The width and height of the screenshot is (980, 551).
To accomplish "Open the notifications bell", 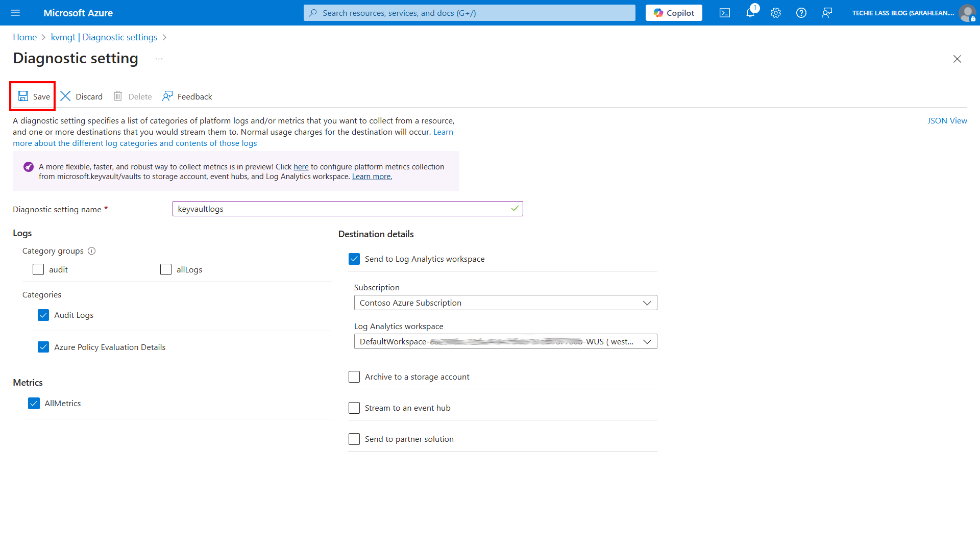I will pyautogui.click(x=750, y=13).
